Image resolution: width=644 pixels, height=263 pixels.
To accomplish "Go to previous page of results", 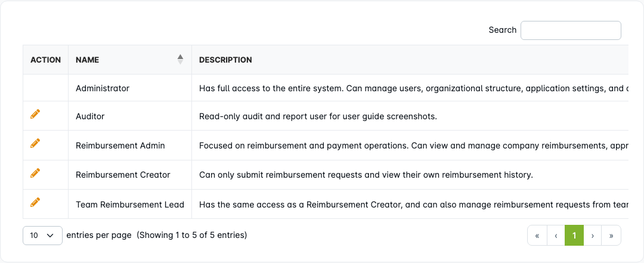I will [556, 236].
